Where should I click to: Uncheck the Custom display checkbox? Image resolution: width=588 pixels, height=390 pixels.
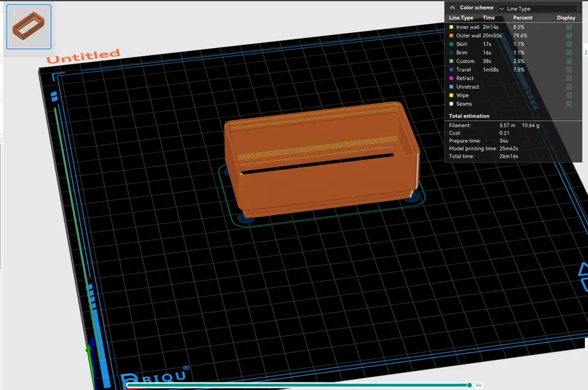pyautogui.click(x=569, y=61)
